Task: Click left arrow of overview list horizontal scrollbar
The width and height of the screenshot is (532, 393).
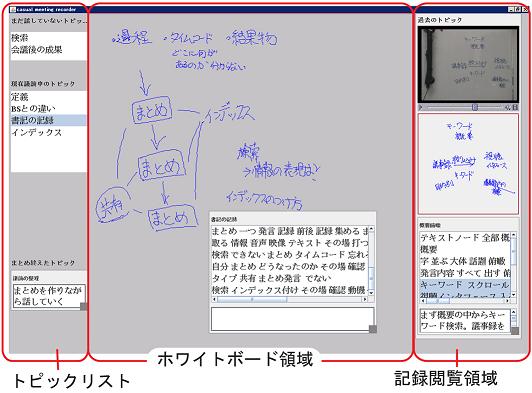Action: 423,301
